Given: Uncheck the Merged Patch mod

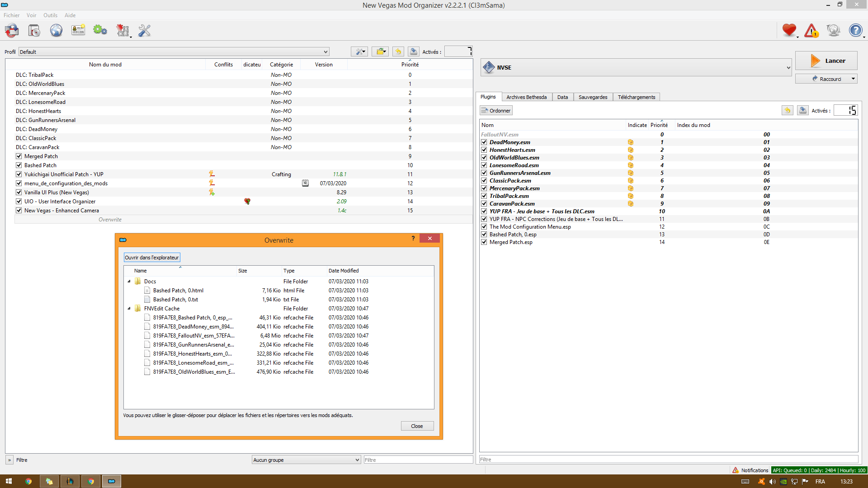Looking at the screenshot, I should pyautogui.click(x=19, y=156).
